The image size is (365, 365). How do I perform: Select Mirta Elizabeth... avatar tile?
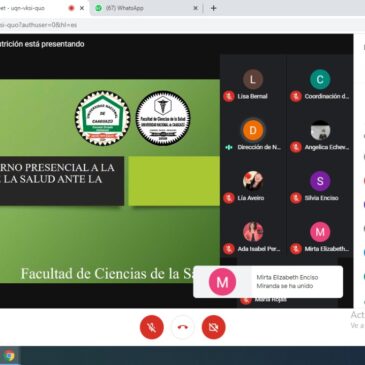pos(320,232)
